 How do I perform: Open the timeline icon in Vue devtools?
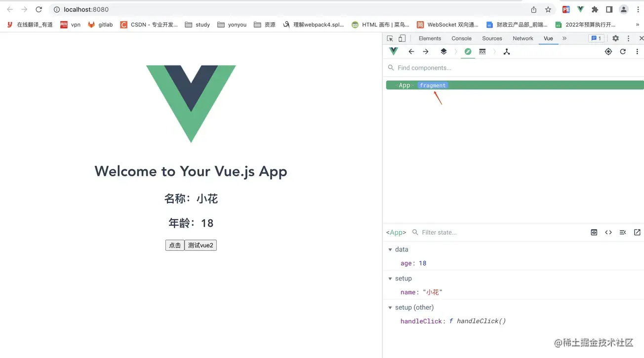click(x=483, y=51)
